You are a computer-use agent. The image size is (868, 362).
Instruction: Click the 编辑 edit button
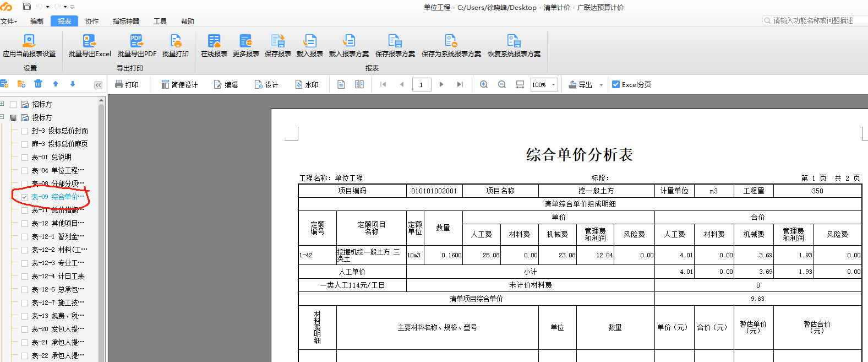(226, 84)
